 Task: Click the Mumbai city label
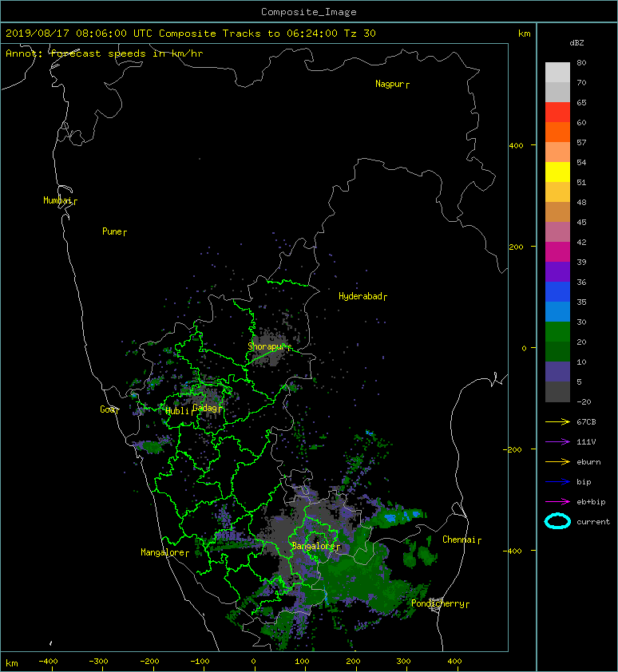[x=60, y=200]
